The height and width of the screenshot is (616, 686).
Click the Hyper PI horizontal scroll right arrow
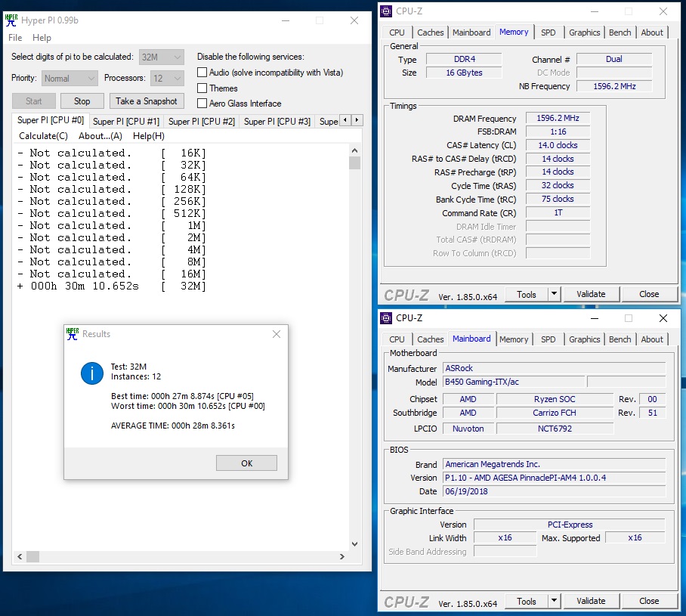point(342,556)
